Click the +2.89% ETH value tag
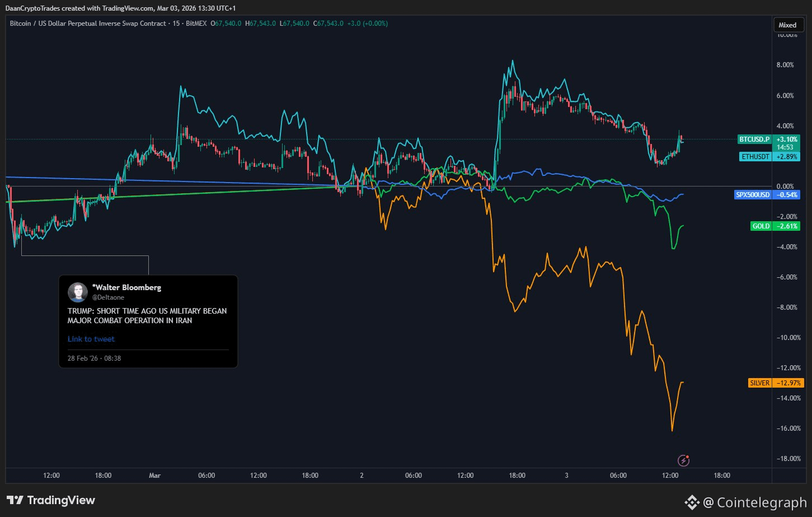Viewport: 812px width, 517px height. (x=787, y=157)
